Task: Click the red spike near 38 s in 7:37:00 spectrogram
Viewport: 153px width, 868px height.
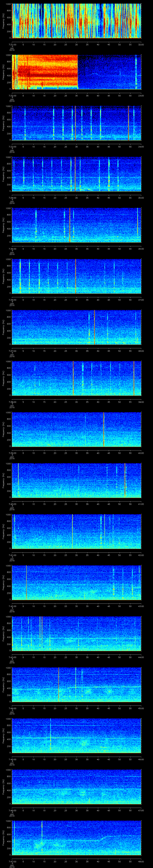Action: pyautogui.click(x=94, y=327)
